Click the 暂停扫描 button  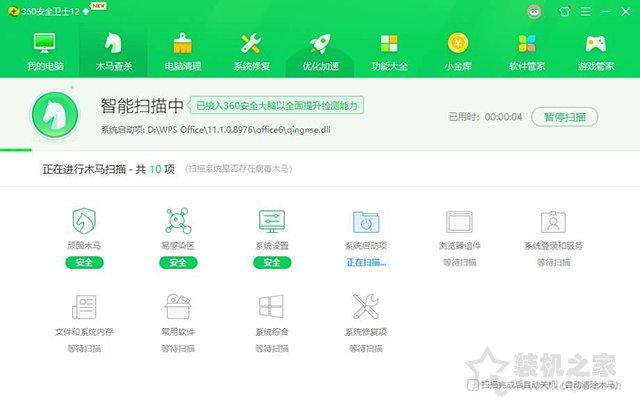[564, 116]
